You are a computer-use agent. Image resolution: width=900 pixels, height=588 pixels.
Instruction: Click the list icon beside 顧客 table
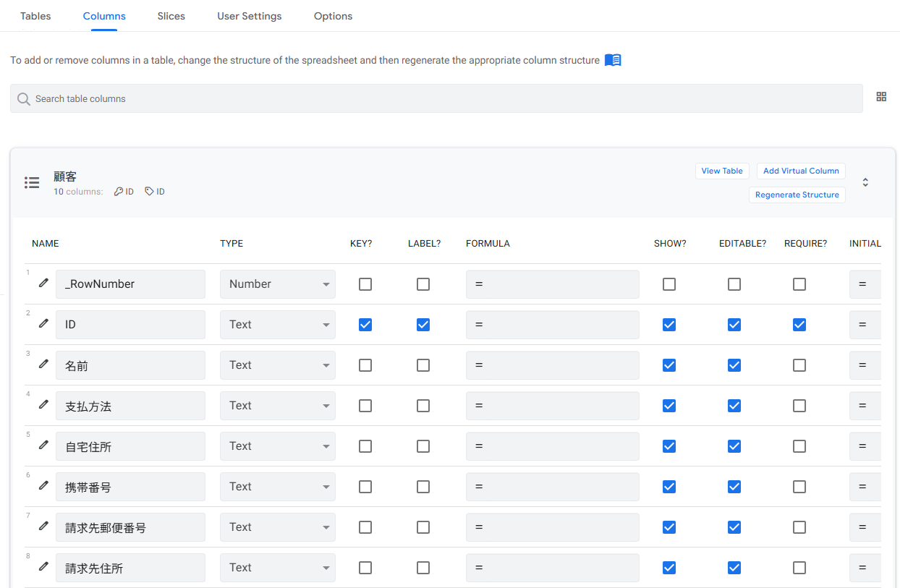point(32,183)
